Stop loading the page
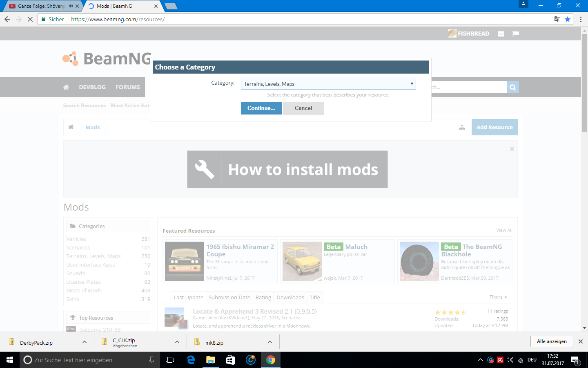Screen dimensions: 588x368 click(x=30, y=19)
